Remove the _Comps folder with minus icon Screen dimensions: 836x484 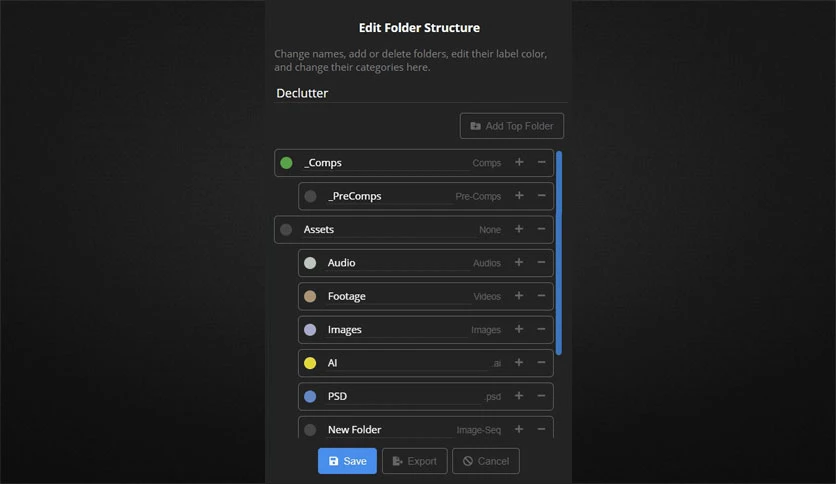tap(541, 162)
